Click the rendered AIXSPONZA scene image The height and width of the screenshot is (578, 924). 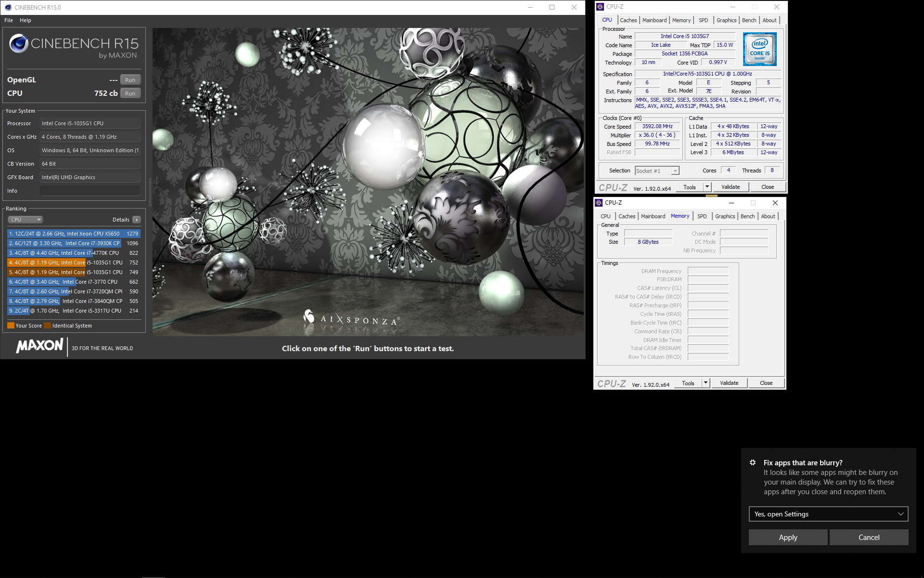[368, 182]
